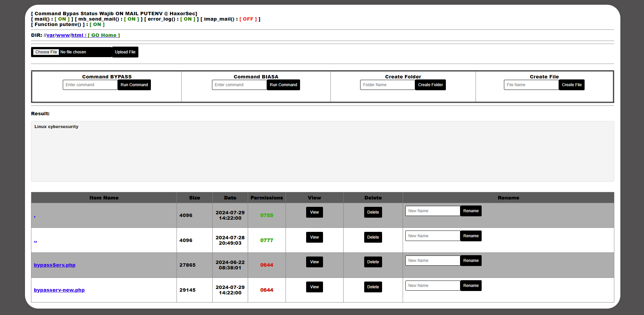
Task: Open the double-dot parent directory link
Action: point(35,240)
